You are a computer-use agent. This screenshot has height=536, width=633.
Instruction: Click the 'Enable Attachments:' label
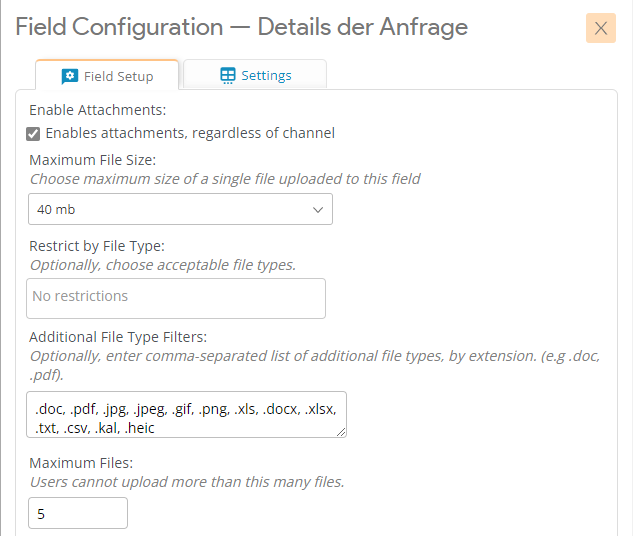[x=97, y=110]
